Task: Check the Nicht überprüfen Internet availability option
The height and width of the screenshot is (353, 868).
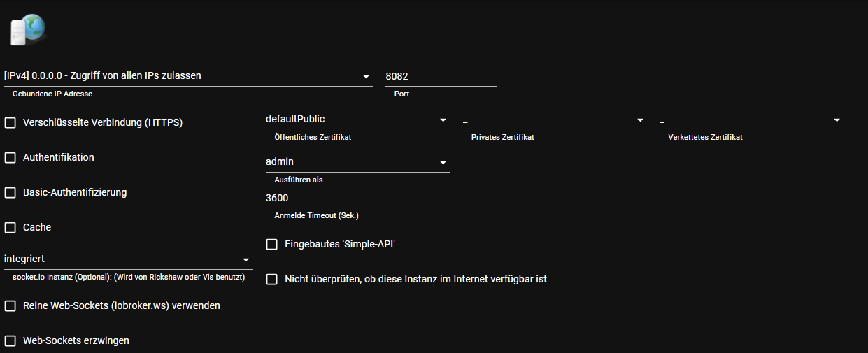Action: pos(272,280)
